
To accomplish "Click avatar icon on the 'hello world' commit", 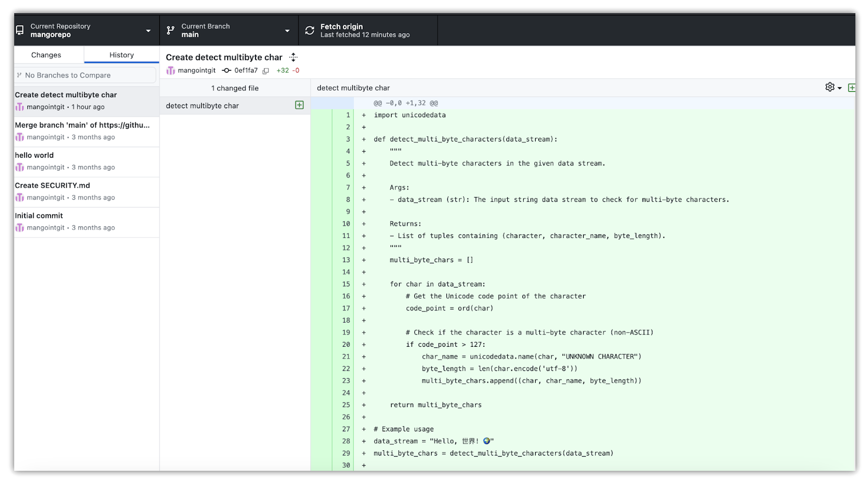I will (20, 168).
